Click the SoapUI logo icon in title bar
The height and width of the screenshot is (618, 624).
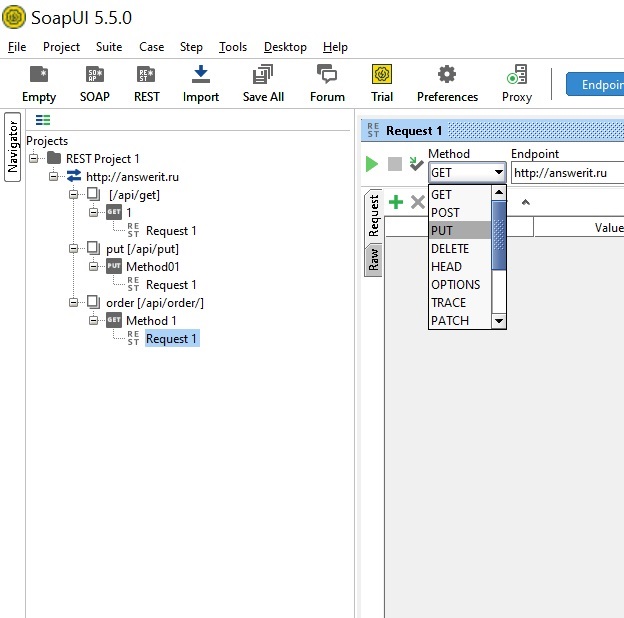[14, 17]
